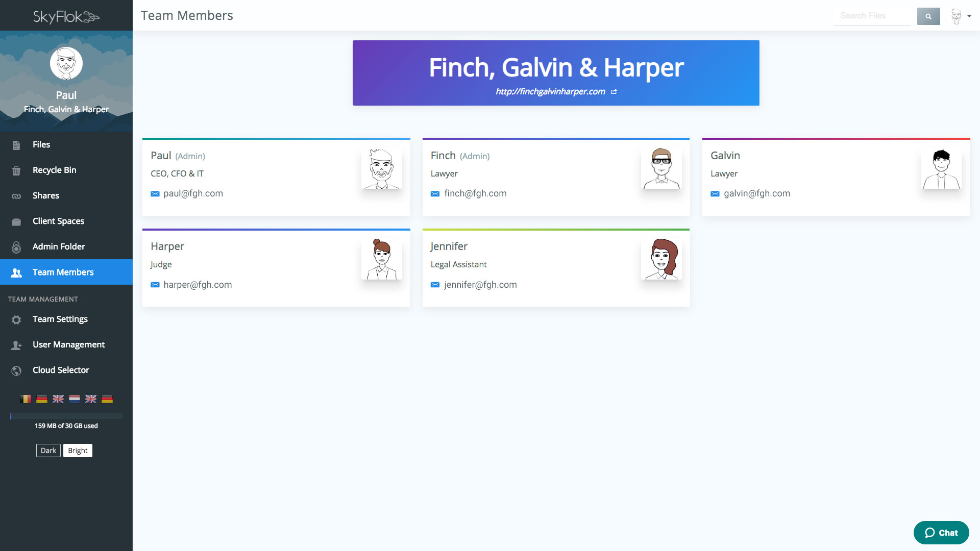Select the Belgian flag cloud location
The width and height of the screenshot is (980, 551).
tap(26, 399)
